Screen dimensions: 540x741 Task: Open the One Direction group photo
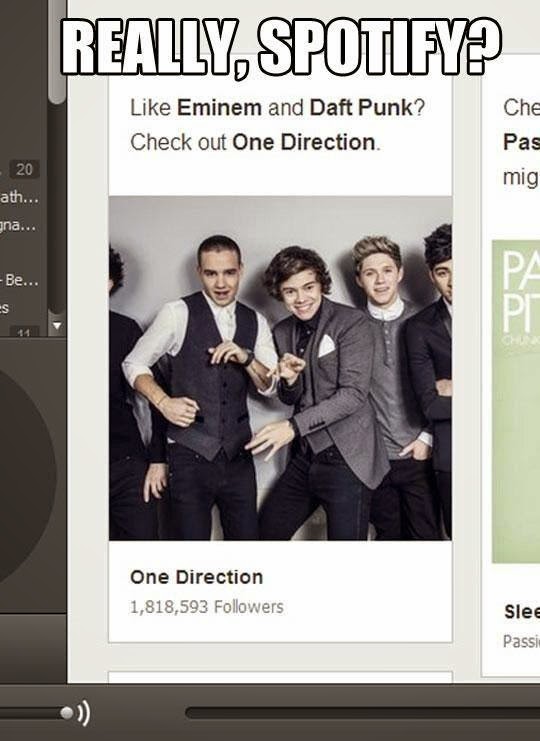click(280, 368)
